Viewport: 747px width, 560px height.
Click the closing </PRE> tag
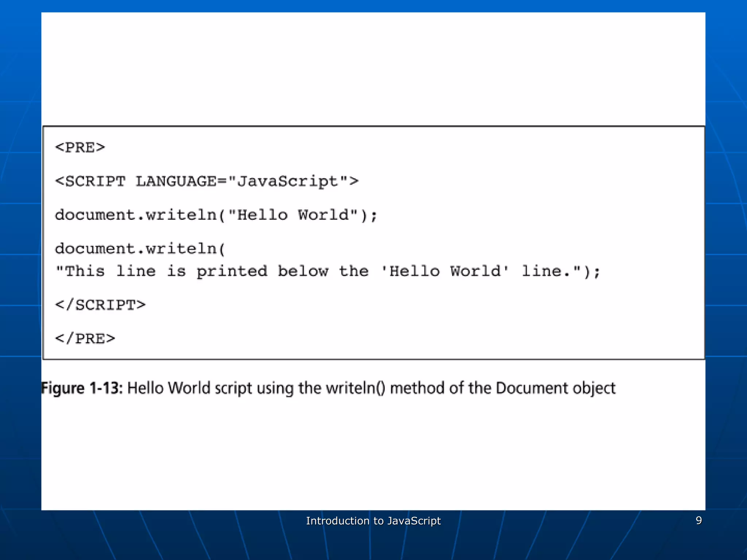tap(85, 339)
